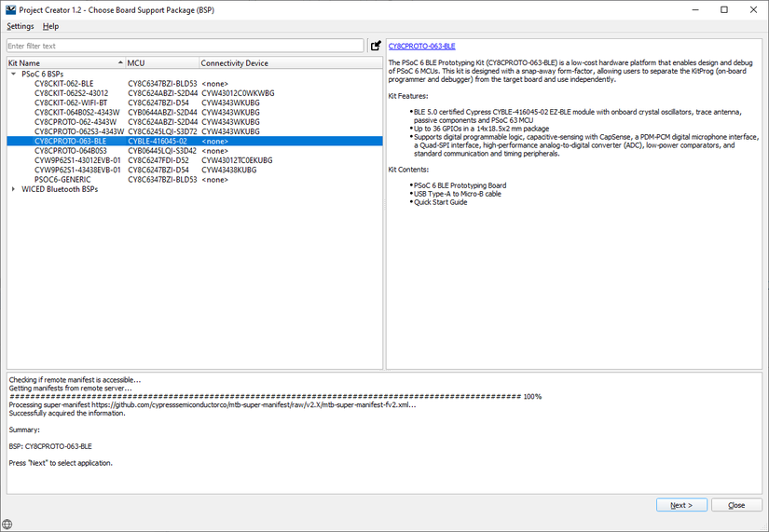The image size is (769, 532).
Task: Select the CYW9P62S1-43012EVB-01 kit
Action: pos(77,160)
